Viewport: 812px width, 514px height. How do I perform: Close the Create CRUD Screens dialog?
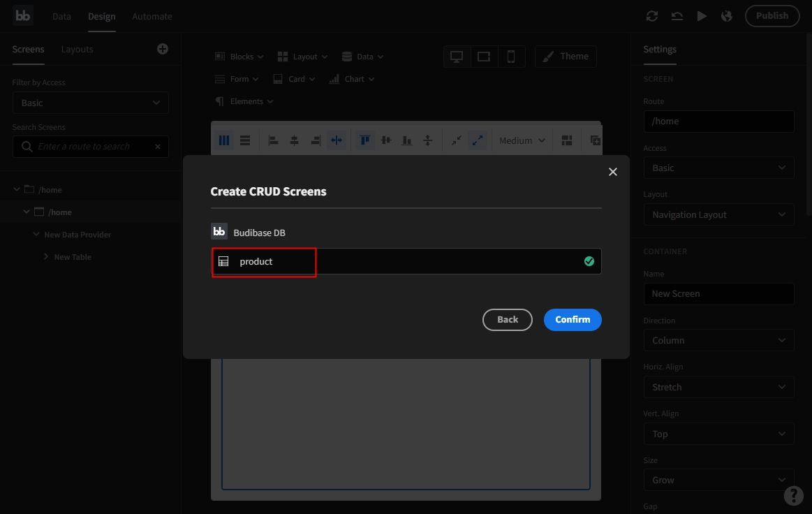[613, 172]
